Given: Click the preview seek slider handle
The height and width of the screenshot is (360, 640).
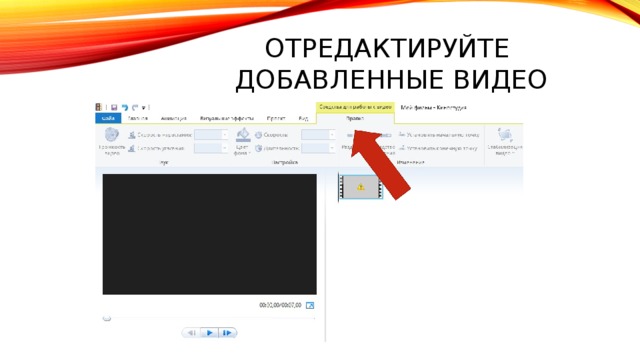Looking at the screenshot, I should [107, 318].
